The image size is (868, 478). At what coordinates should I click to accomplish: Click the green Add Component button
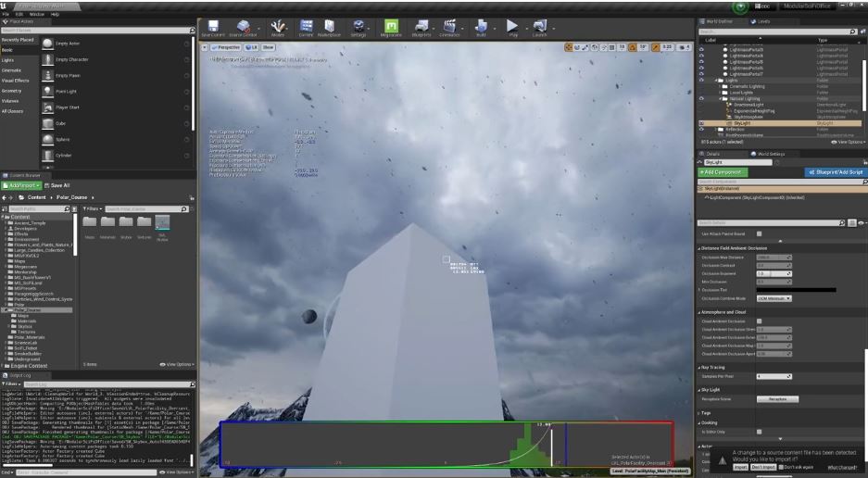click(x=721, y=172)
